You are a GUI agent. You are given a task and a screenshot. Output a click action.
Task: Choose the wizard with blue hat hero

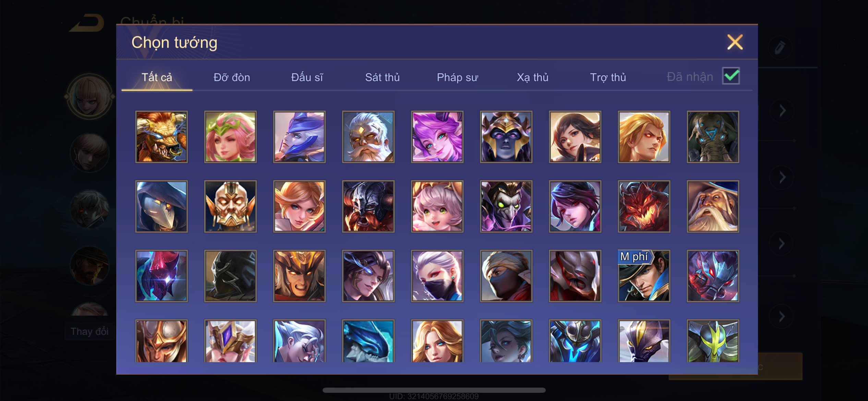pyautogui.click(x=713, y=206)
